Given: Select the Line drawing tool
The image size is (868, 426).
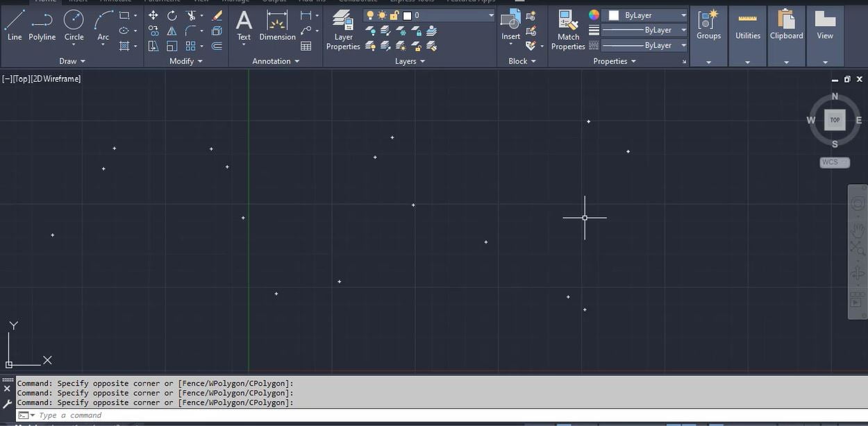Looking at the screenshot, I should (x=15, y=25).
